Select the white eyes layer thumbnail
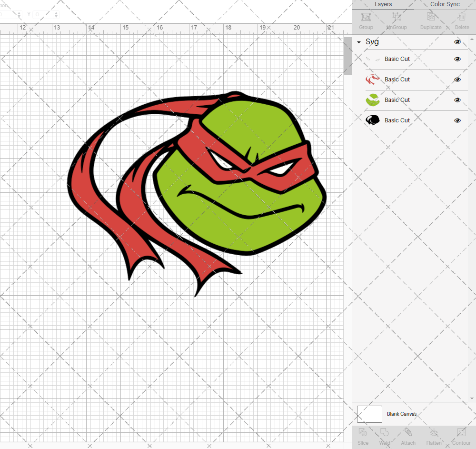The image size is (476, 449). coord(373,59)
